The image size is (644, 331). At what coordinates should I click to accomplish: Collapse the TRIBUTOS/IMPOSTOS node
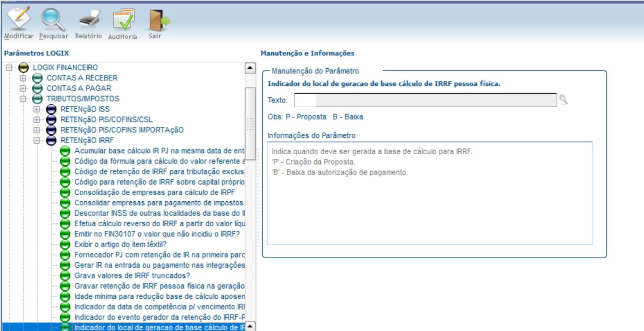click(x=23, y=99)
